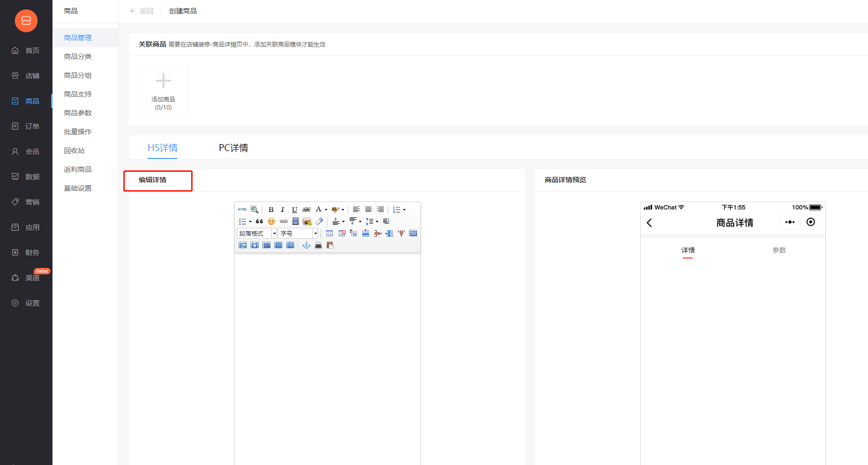The height and width of the screenshot is (465, 868).
Task: Click inside the rich text editing area
Action: pos(327,359)
